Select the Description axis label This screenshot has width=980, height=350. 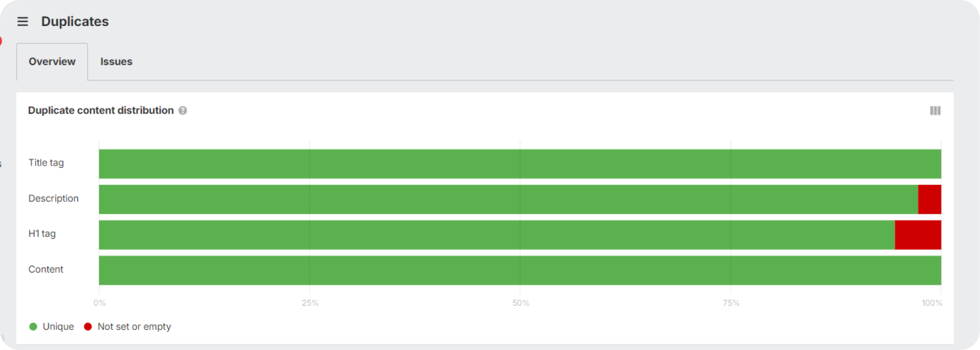pyautogui.click(x=54, y=198)
